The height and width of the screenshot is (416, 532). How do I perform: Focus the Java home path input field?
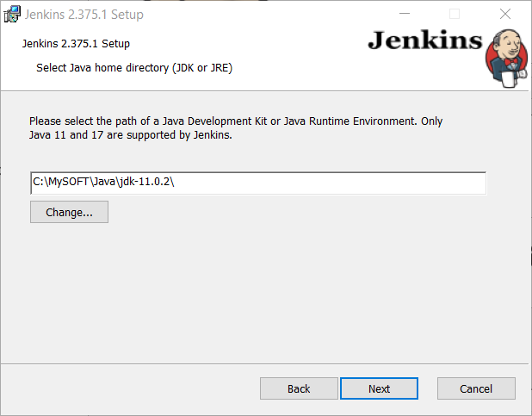(x=258, y=183)
